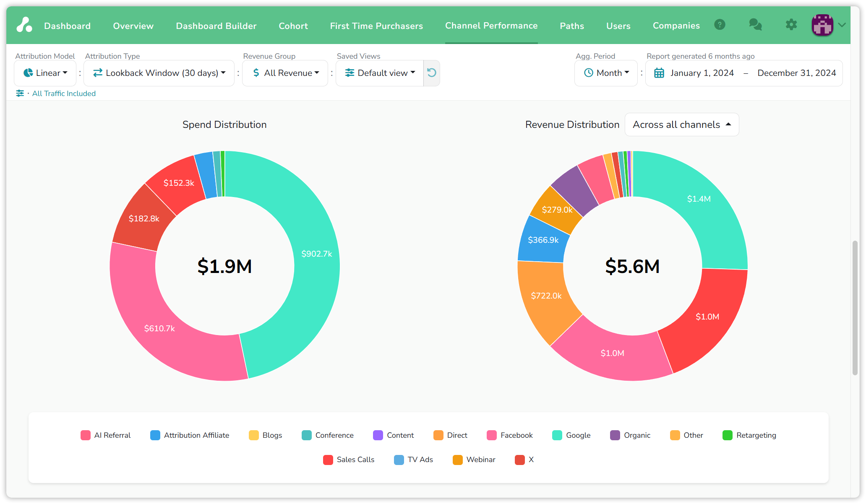Toggle Direct legend item
Screen dimensions: 866x504
point(450,435)
